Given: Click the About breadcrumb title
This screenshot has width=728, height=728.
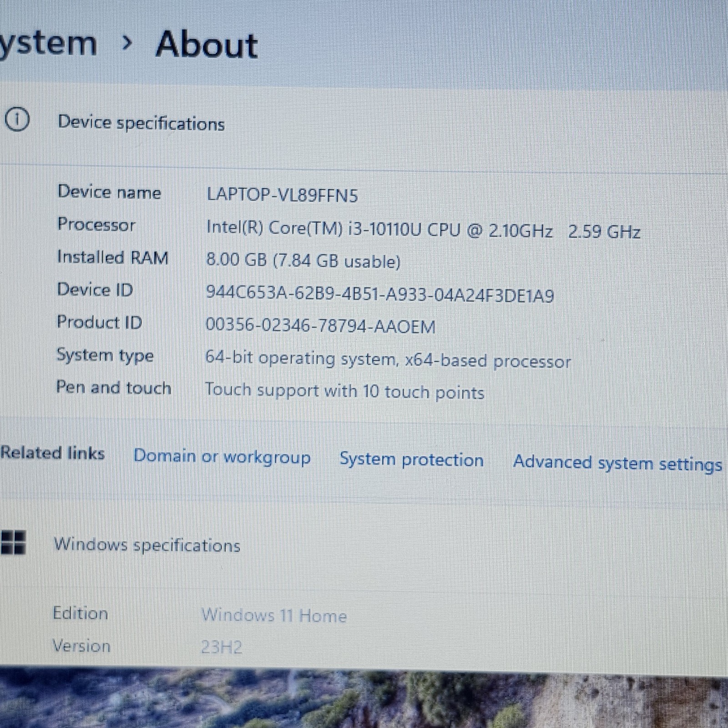Looking at the screenshot, I should click(x=207, y=45).
